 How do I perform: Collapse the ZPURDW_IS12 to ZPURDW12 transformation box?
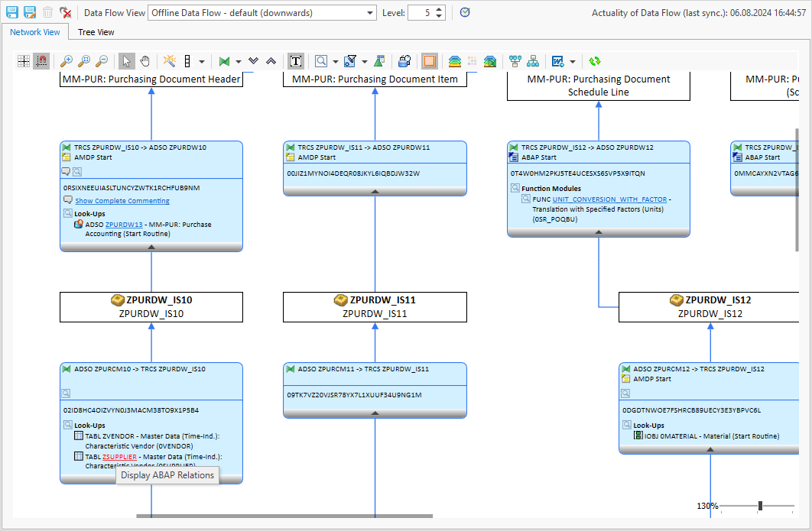[599, 232]
